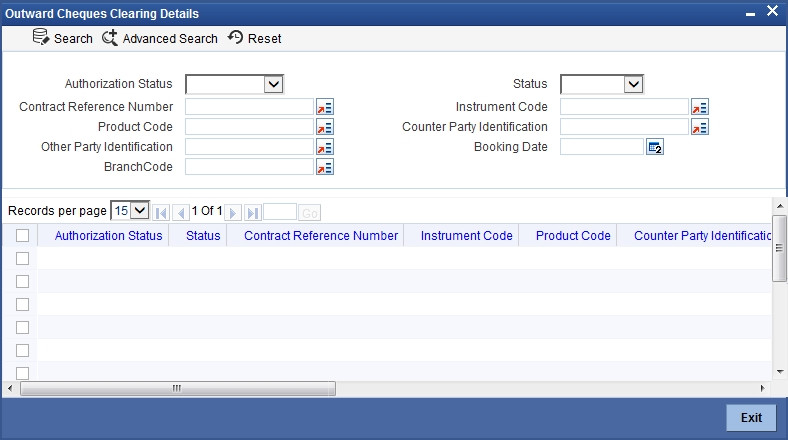788x440 pixels.
Task: Click the scroll up arrow
Action: 780,206
